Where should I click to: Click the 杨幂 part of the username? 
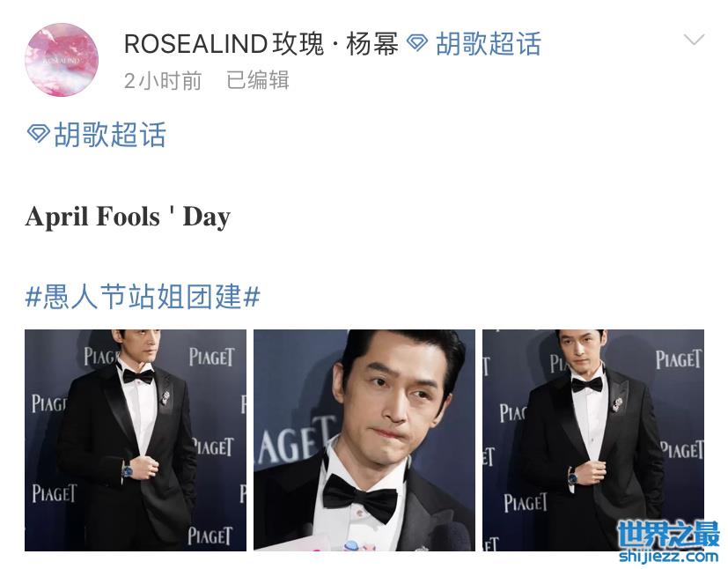372,44
